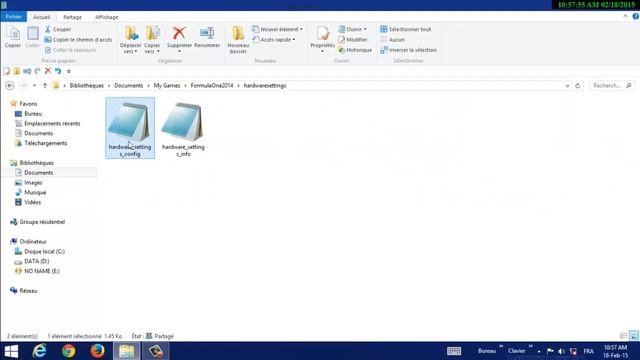Image resolution: width=640 pixels, height=360 pixels.
Task: Open Favoris in navigation pane
Action: pos(23,104)
